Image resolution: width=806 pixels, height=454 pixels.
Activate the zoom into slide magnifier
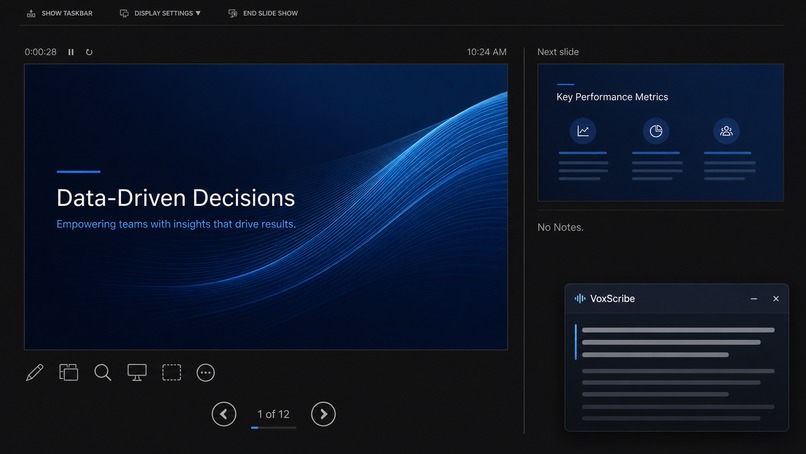[102, 372]
